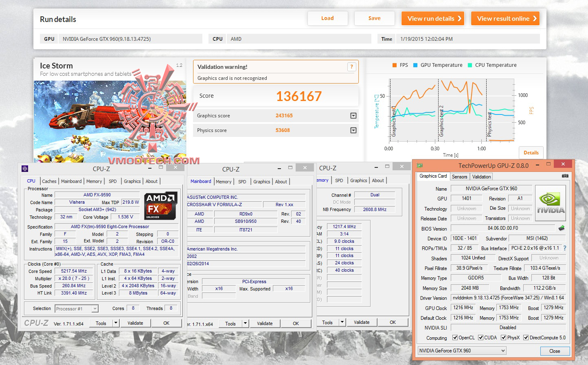Open View run details

(x=433, y=18)
